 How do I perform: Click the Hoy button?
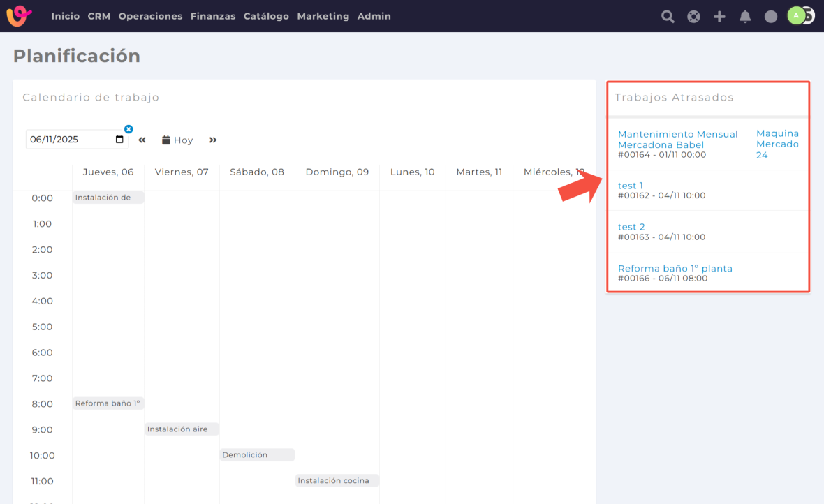(177, 140)
